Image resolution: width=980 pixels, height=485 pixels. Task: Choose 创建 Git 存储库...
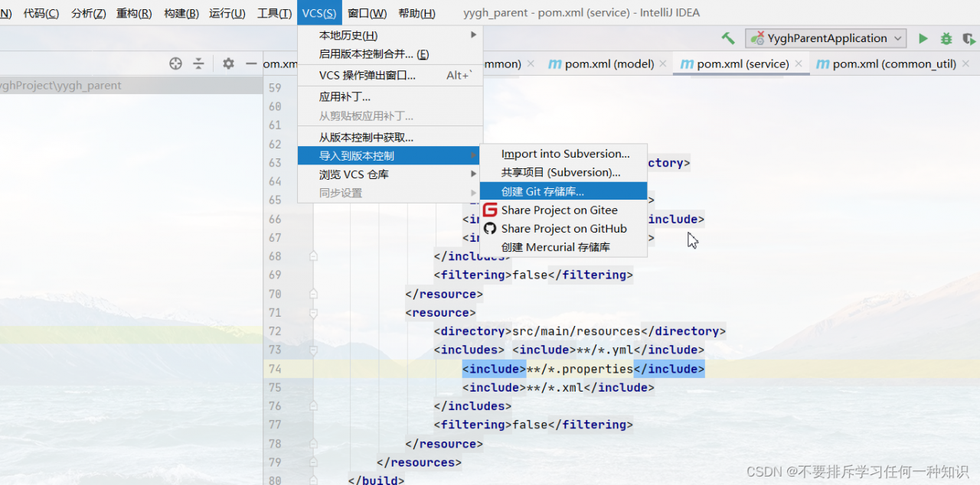(x=564, y=191)
